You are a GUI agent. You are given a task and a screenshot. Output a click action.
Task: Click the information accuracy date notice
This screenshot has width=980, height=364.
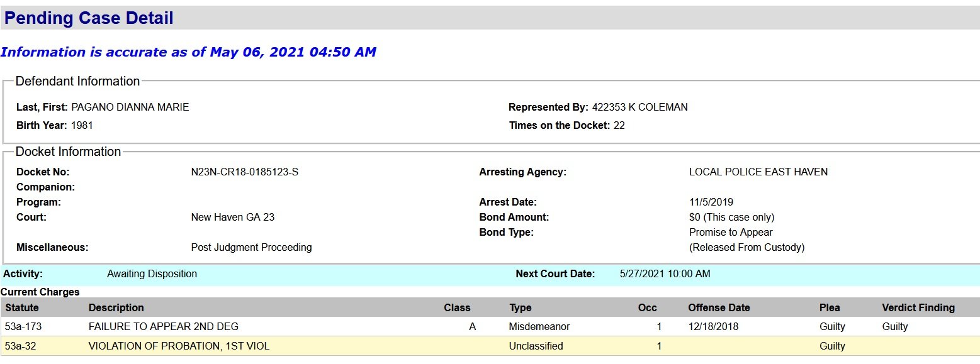point(188,52)
